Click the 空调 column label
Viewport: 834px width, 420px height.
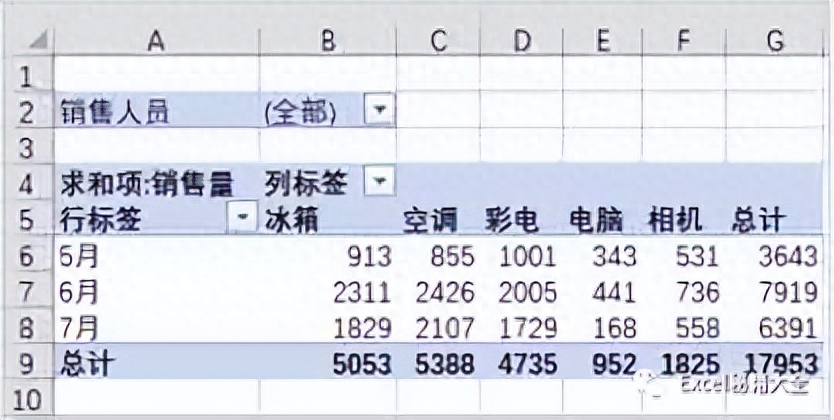tap(438, 219)
